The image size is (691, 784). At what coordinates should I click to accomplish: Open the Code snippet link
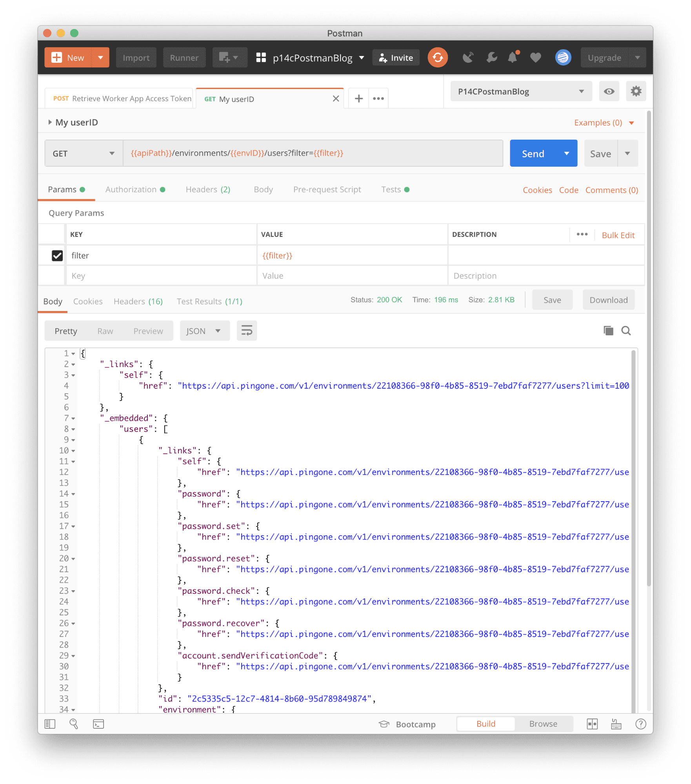[x=568, y=190]
